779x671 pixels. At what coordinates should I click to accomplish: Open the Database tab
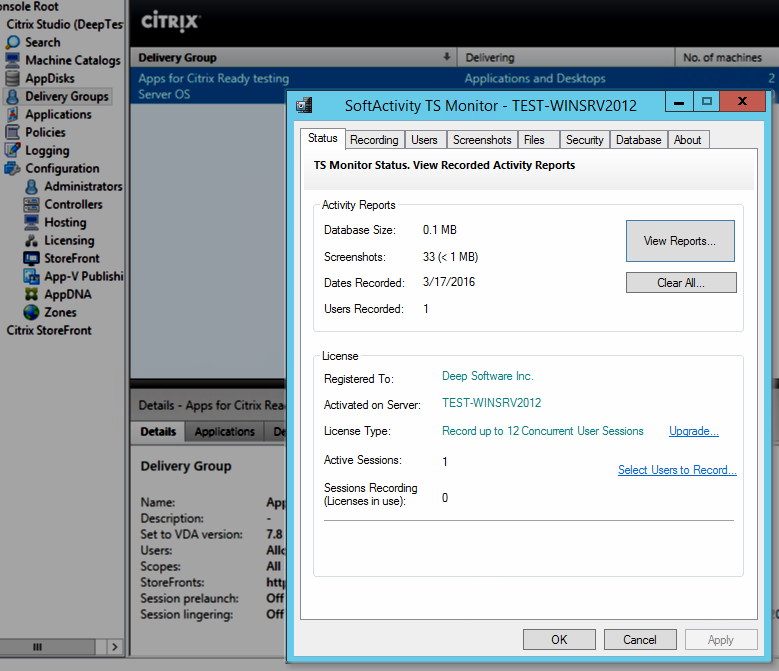click(x=638, y=140)
